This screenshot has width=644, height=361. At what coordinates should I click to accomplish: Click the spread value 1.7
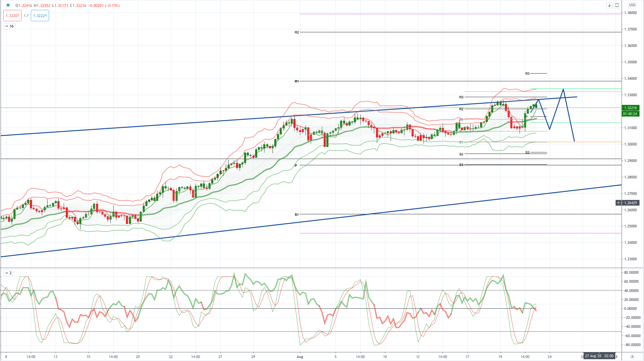point(26,16)
